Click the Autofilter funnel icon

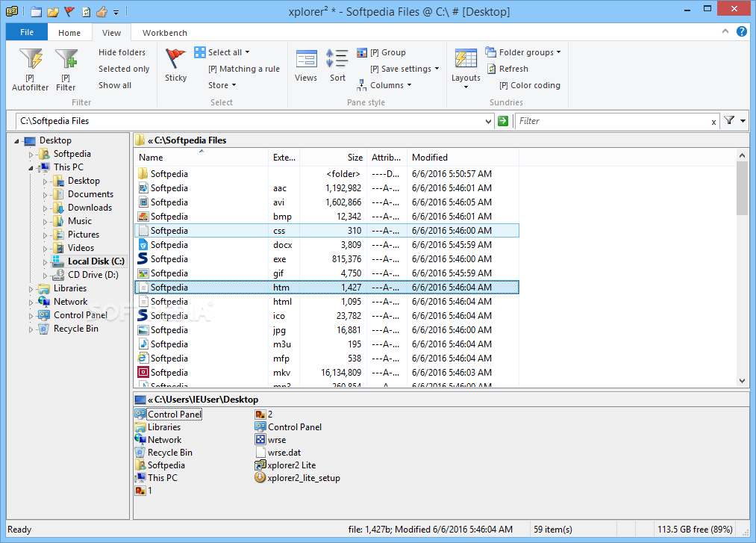31,59
